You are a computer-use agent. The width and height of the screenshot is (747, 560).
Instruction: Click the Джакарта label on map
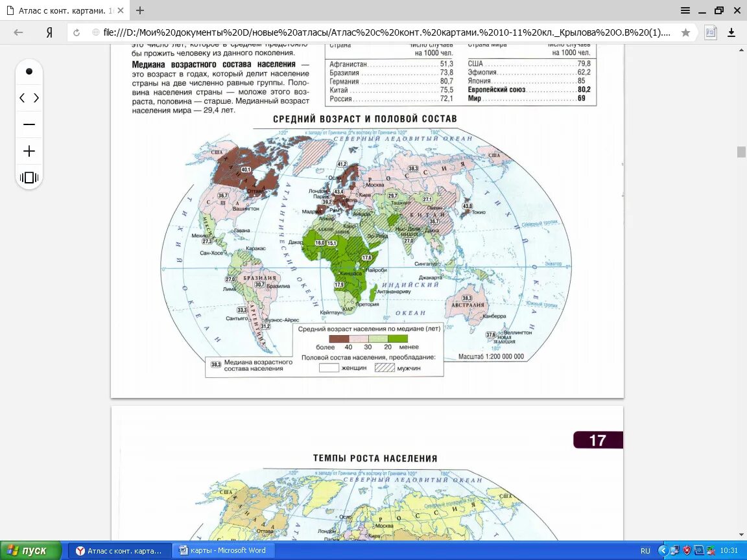tap(431, 277)
